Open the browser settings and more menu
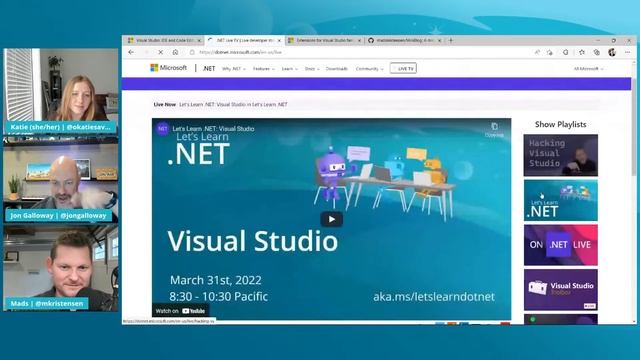Image resolution: width=640 pixels, height=360 pixels. (x=627, y=52)
